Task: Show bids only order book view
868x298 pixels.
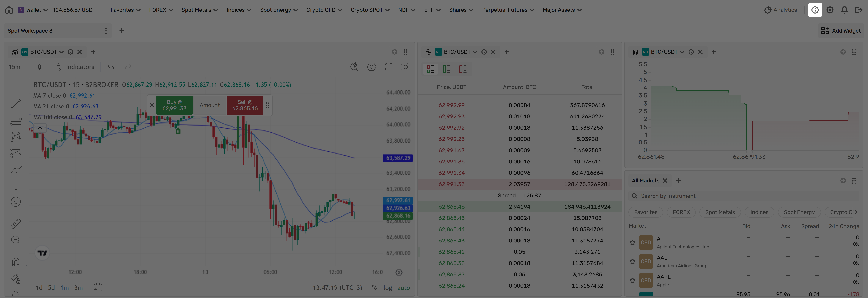Action: pyautogui.click(x=447, y=69)
